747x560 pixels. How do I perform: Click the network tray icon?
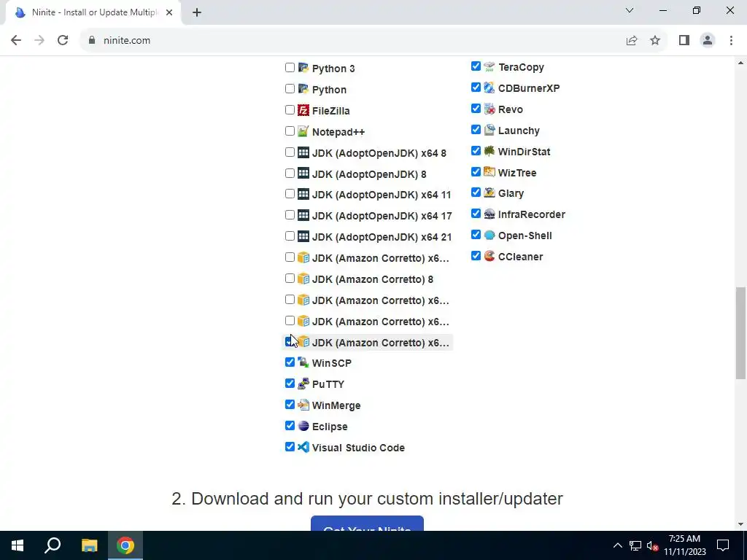tap(635, 545)
